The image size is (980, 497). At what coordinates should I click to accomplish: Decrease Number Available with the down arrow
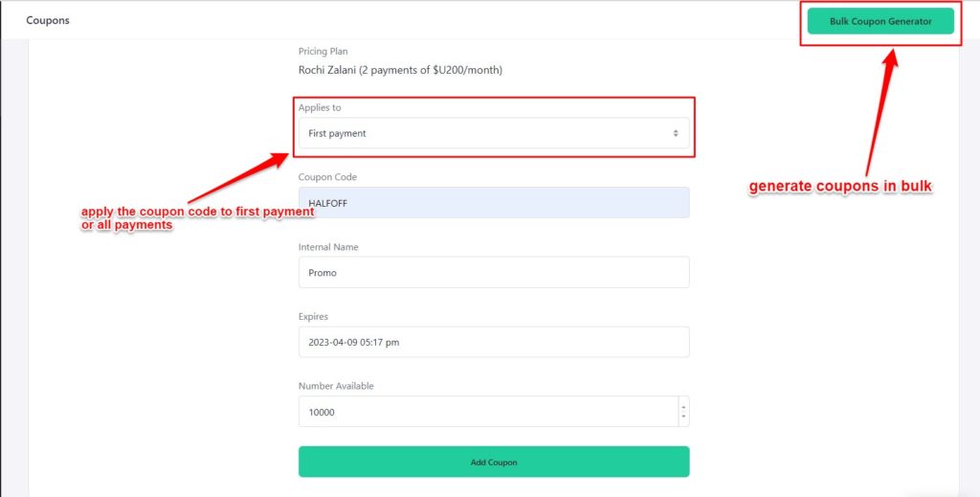point(683,418)
